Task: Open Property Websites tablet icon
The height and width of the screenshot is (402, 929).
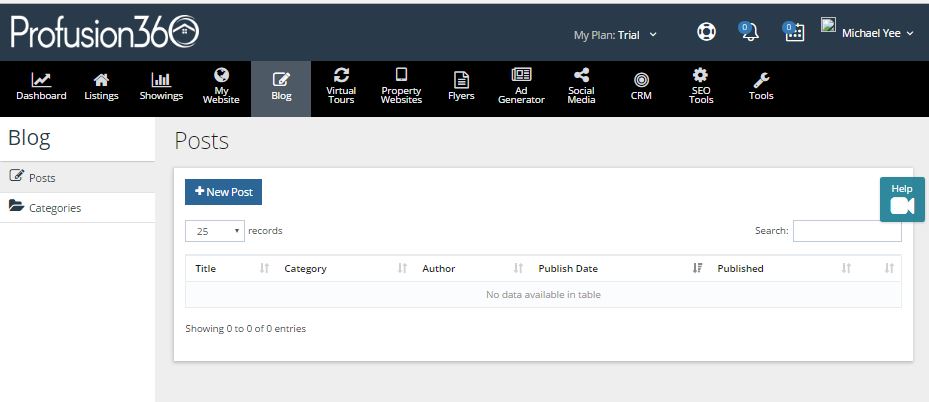Action: point(402,75)
